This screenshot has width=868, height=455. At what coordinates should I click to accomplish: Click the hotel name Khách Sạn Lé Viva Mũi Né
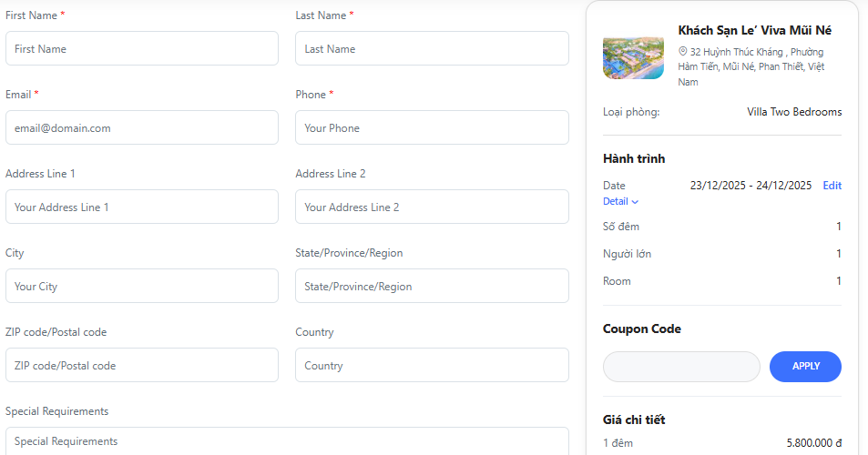(755, 30)
